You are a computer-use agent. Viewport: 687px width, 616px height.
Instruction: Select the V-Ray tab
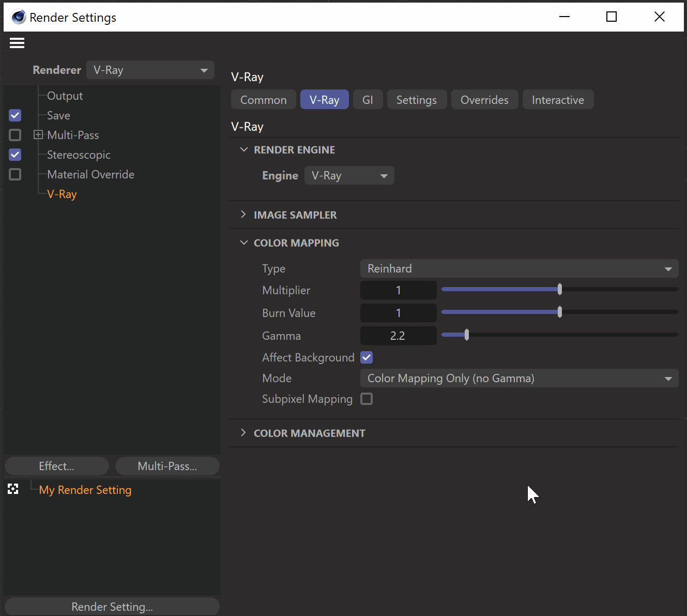pyautogui.click(x=325, y=100)
